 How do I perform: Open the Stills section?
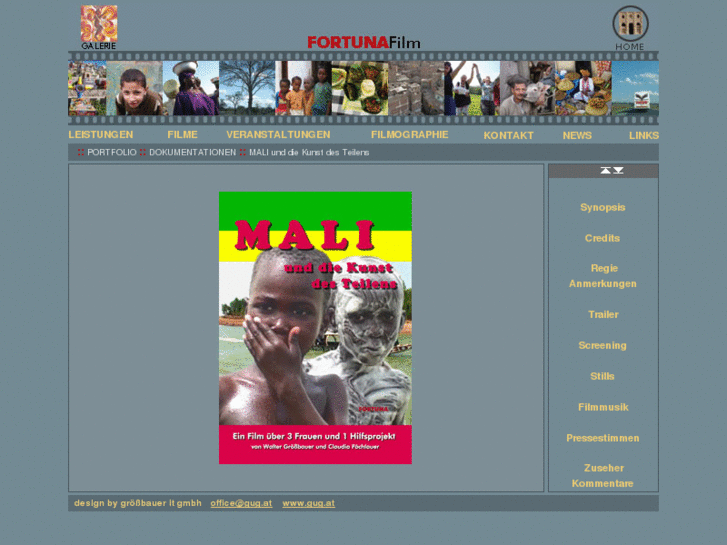(x=602, y=376)
